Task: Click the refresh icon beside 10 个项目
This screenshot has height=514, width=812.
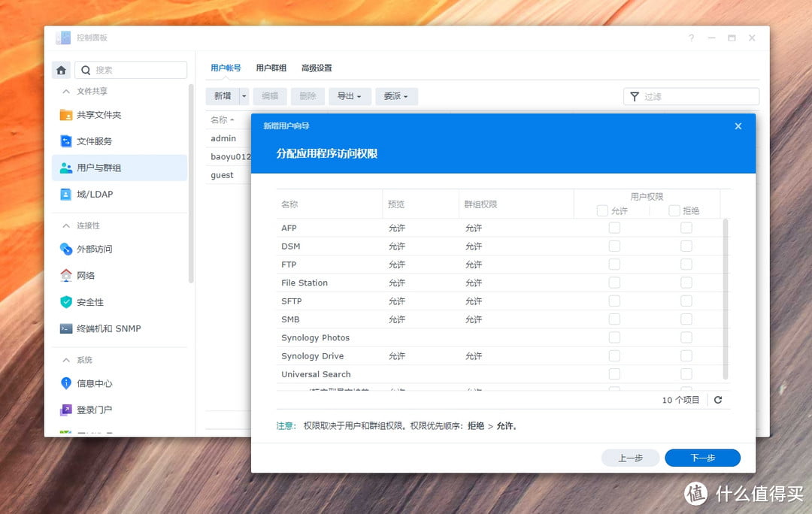Action: click(x=718, y=400)
